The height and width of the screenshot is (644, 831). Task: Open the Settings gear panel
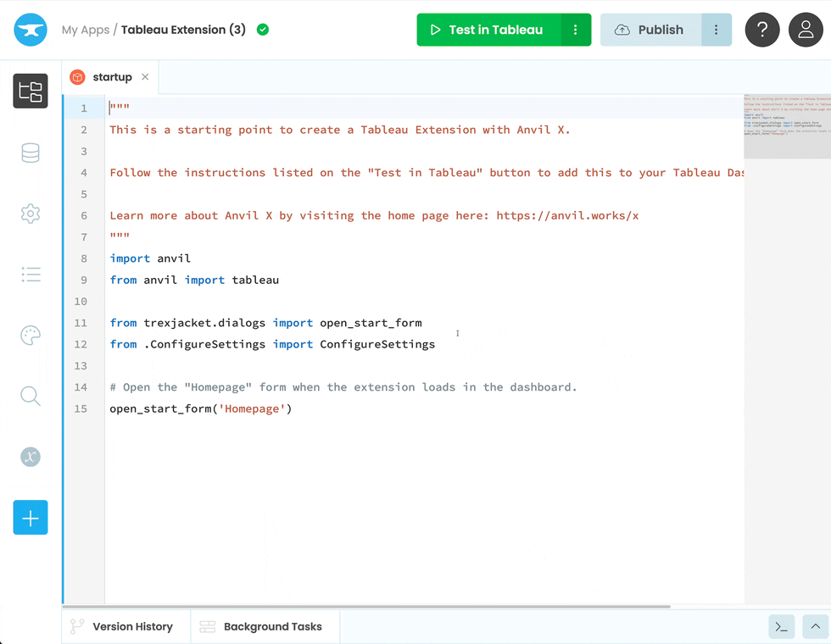point(31,214)
